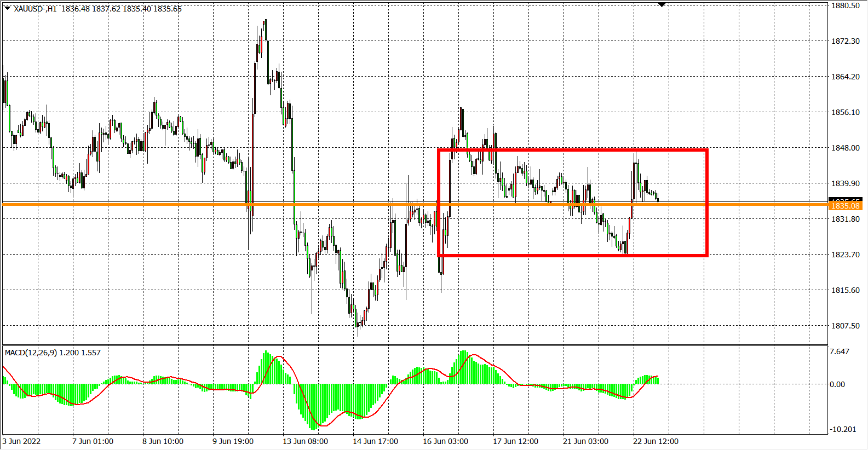Click the 13 Jun 08:00 time label

coord(305,441)
